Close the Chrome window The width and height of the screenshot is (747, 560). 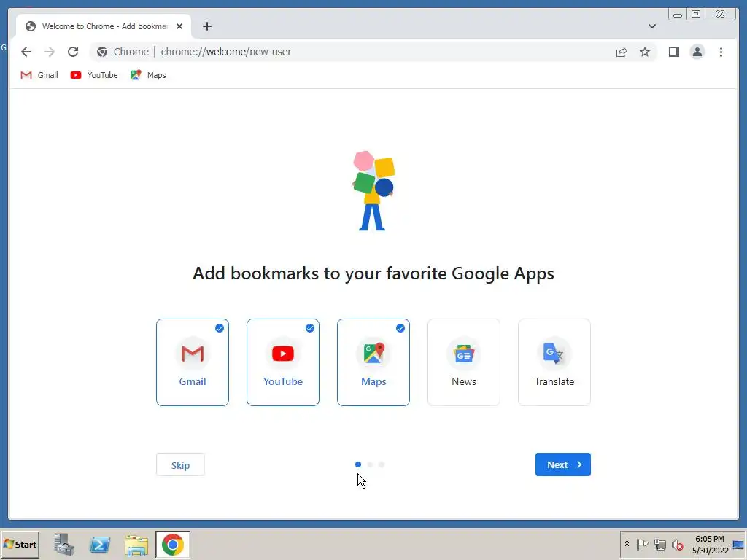tap(721, 15)
